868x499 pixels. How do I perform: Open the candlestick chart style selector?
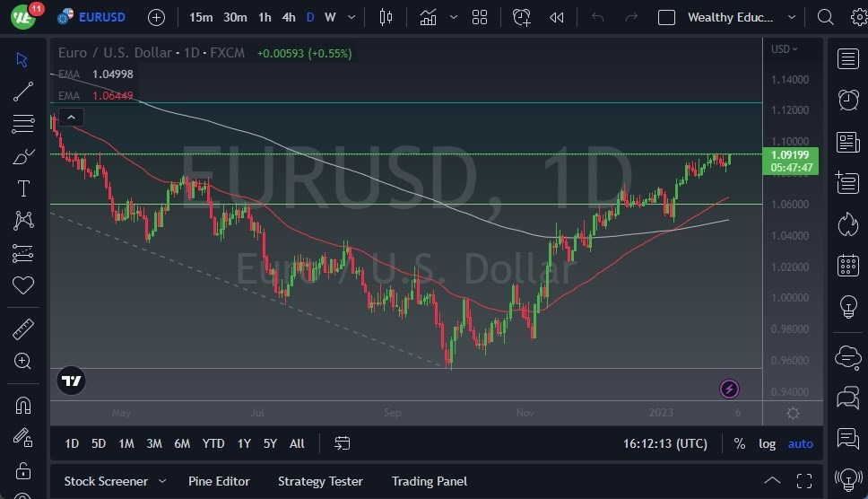click(x=386, y=17)
